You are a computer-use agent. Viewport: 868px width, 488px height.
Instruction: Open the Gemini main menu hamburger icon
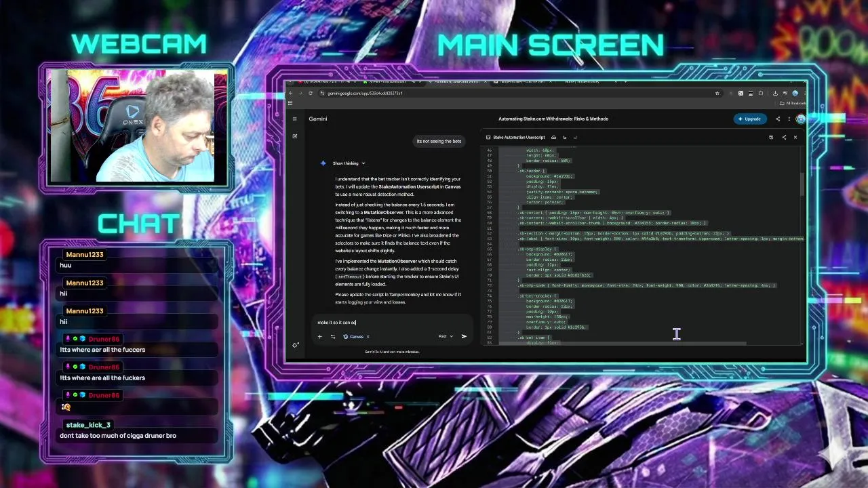tap(294, 119)
